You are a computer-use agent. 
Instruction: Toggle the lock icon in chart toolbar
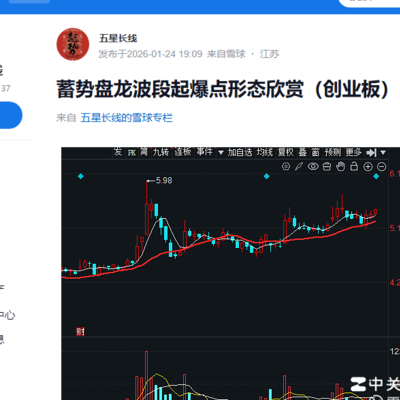point(354,166)
